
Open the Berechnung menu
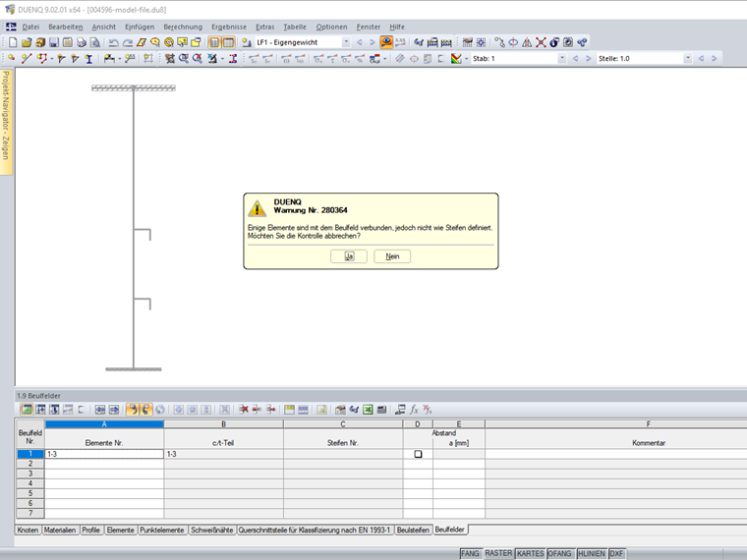click(183, 28)
